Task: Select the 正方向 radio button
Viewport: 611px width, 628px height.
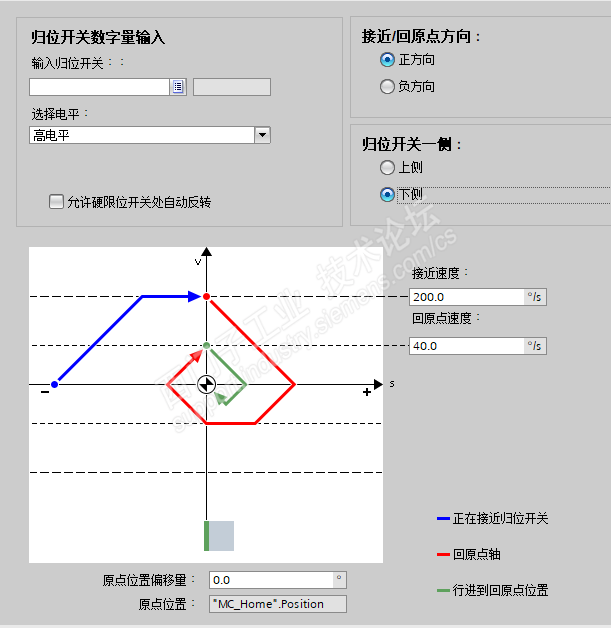Action: [x=388, y=60]
